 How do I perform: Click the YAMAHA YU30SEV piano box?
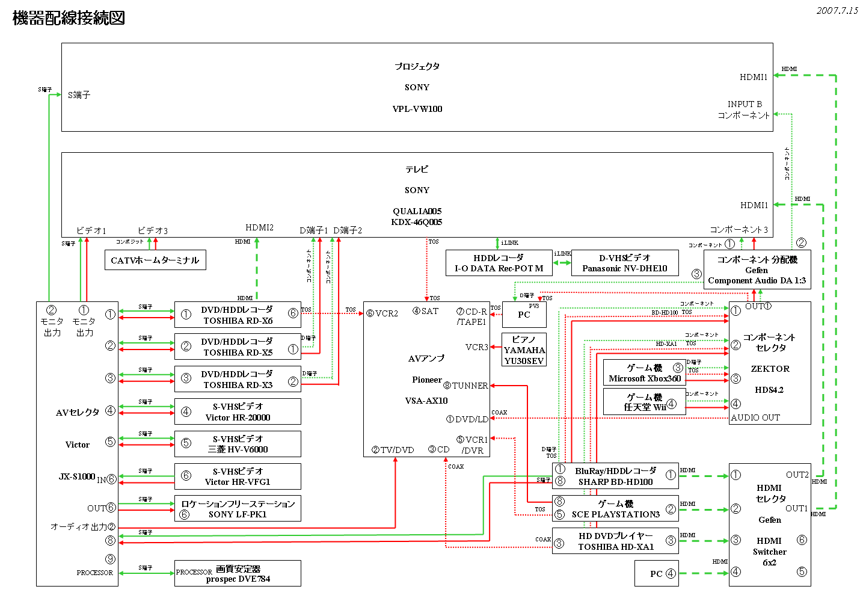tap(524, 350)
